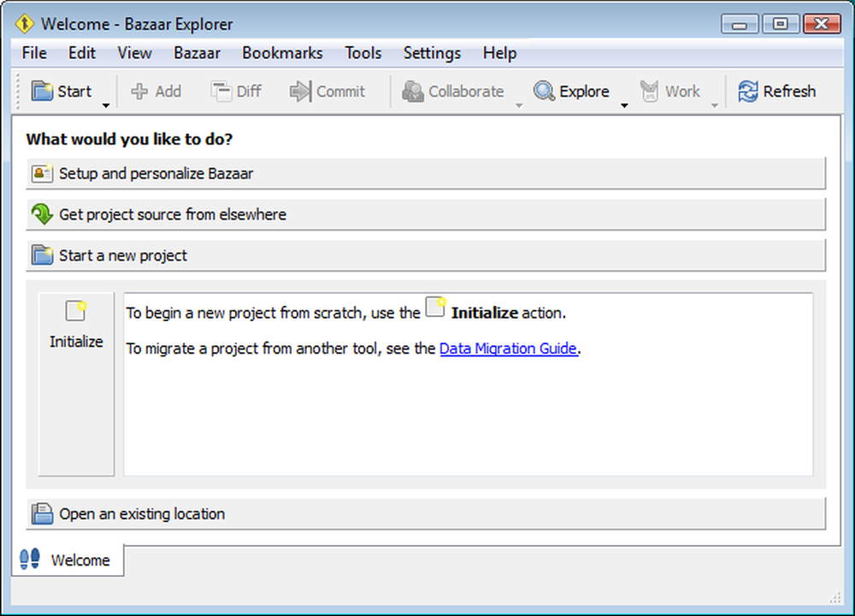Viewport: 855px width, 616px height.
Task: Close the Bazaar Explorer window
Action: pyautogui.click(x=822, y=24)
